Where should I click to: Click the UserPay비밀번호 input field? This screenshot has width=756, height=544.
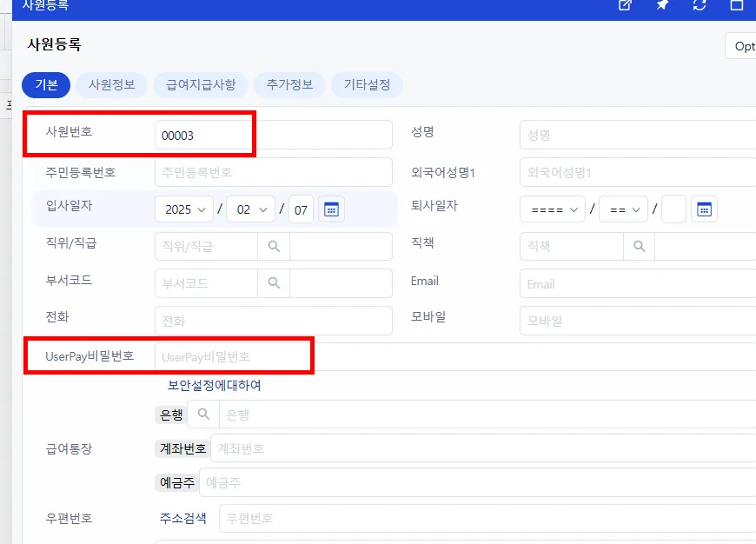point(455,357)
